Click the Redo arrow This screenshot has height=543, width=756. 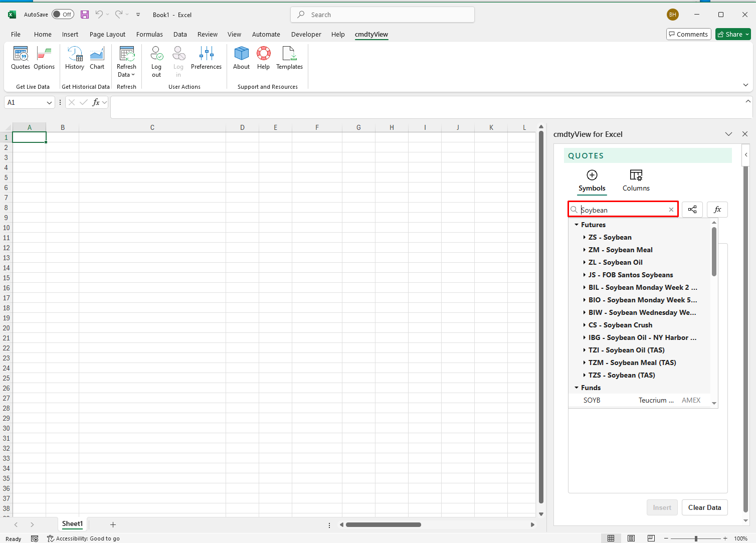(x=119, y=15)
